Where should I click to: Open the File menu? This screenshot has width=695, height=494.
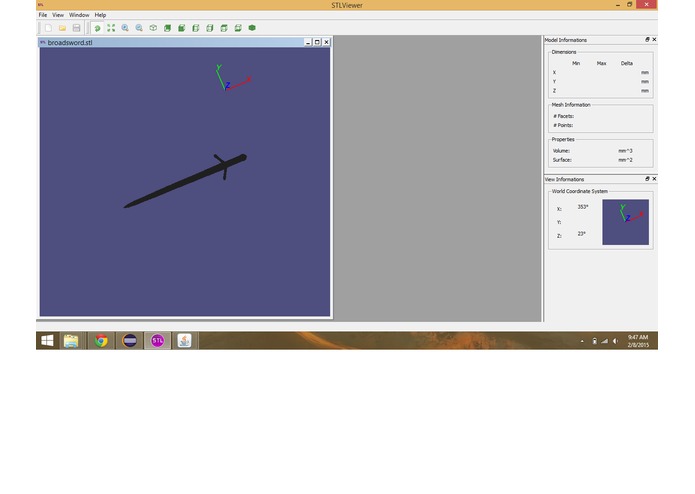coord(43,15)
